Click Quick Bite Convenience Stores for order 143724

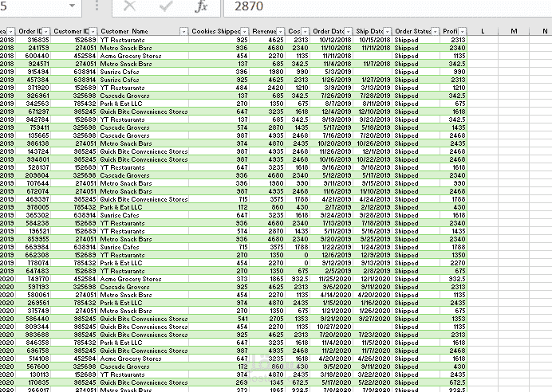[144, 151]
